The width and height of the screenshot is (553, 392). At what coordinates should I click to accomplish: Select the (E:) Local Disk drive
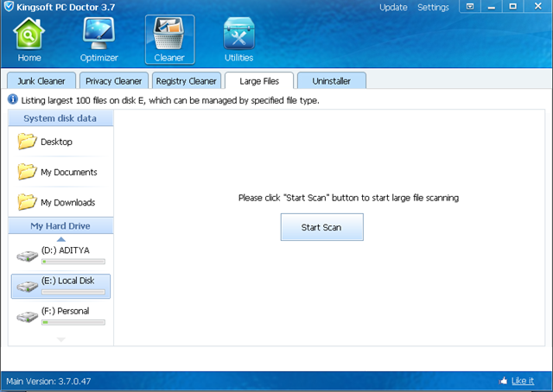[60, 285]
